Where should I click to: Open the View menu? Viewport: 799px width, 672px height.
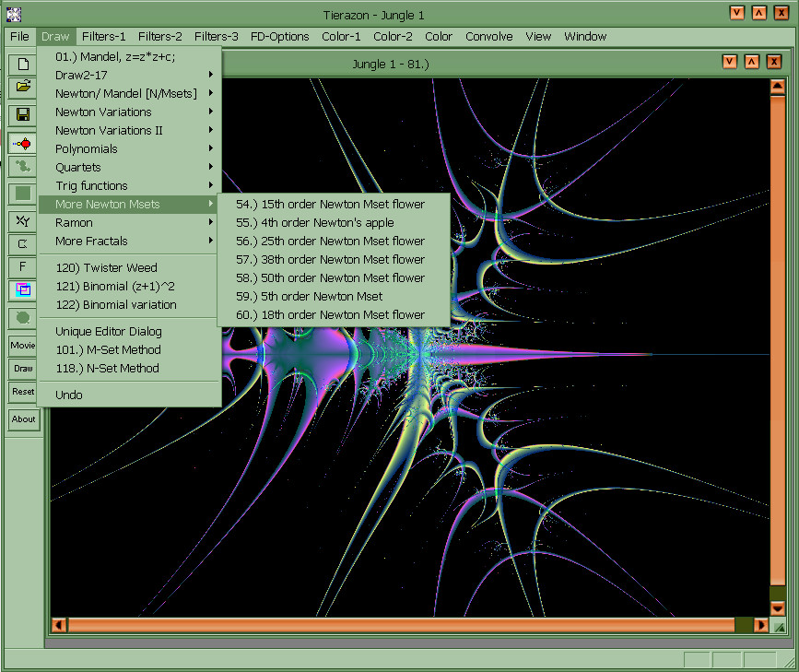pos(538,37)
